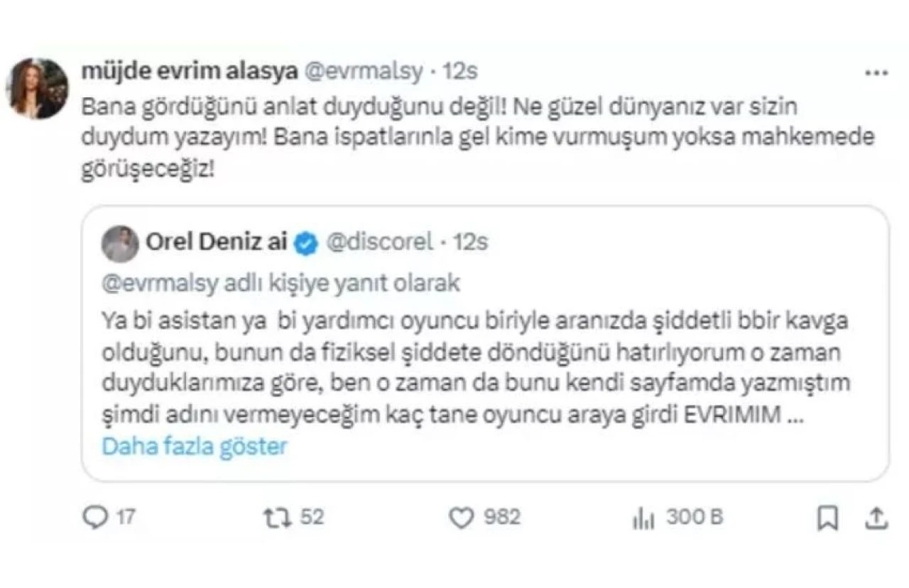Open the reply icon on the tweet
Image resolution: width=909 pixels, height=588 pixels.
pos(95,518)
